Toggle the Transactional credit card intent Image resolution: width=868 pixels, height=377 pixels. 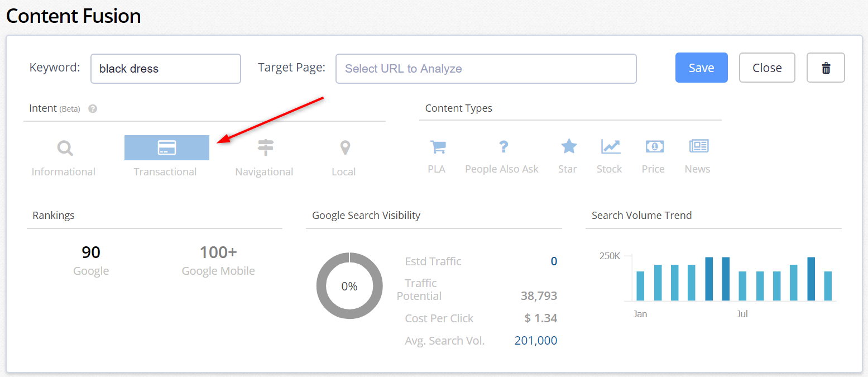point(167,148)
